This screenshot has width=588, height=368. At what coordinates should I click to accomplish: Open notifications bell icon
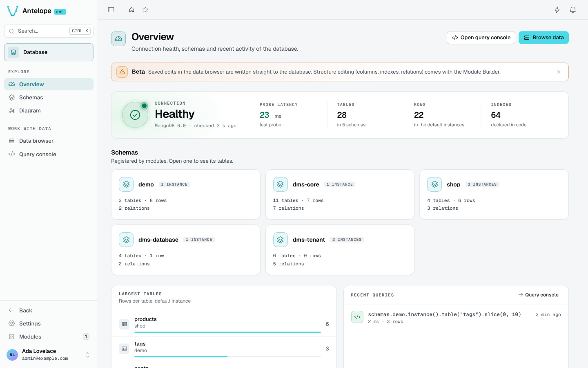[573, 10]
